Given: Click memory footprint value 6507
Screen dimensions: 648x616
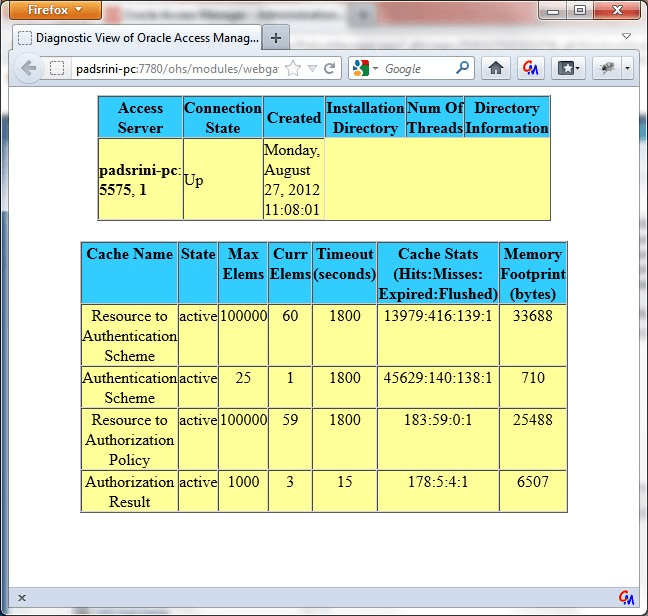Looking at the screenshot, I should (x=533, y=482).
